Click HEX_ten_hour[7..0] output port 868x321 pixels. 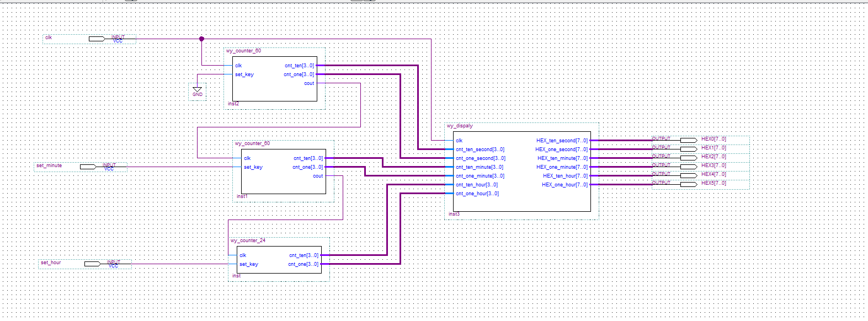(x=565, y=176)
